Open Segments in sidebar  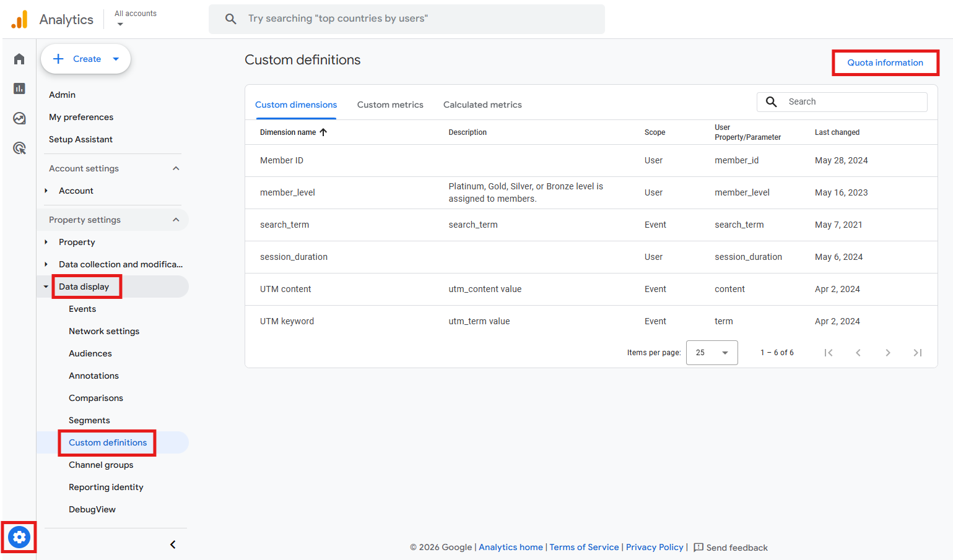89,420
